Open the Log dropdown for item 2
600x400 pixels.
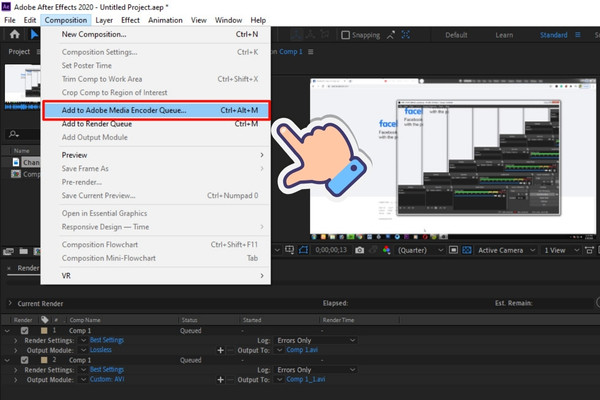(x=316, y=370)
